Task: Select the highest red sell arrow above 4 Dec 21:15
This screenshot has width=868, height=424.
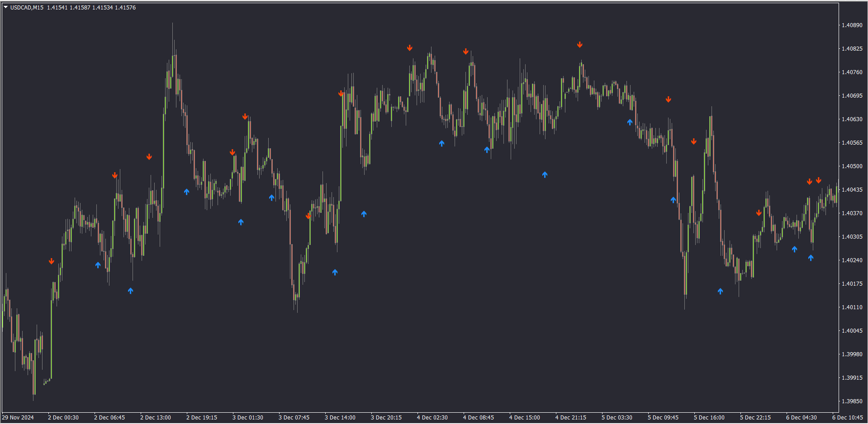Action: point(580,45)
